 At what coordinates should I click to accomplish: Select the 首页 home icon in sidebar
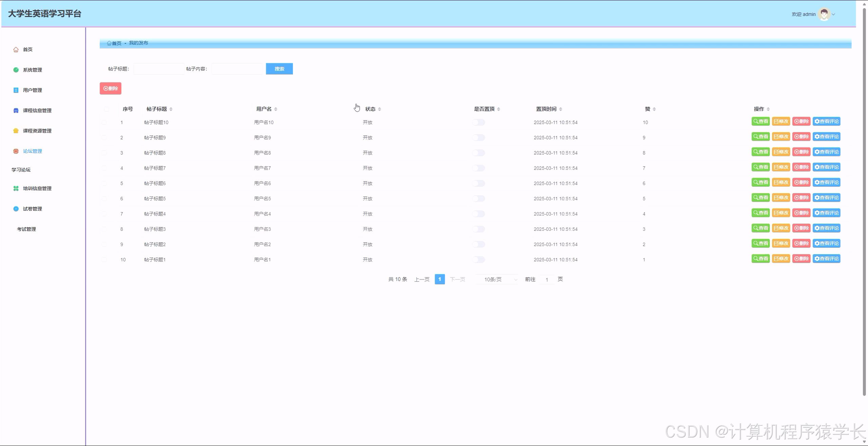coord(16,49)
